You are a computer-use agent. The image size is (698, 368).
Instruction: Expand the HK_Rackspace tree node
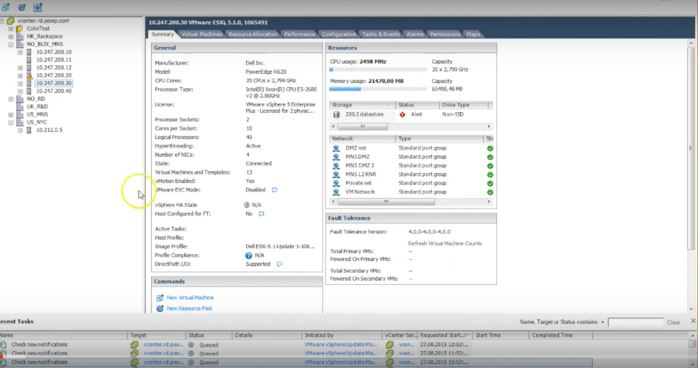click(x=11, y=36)
